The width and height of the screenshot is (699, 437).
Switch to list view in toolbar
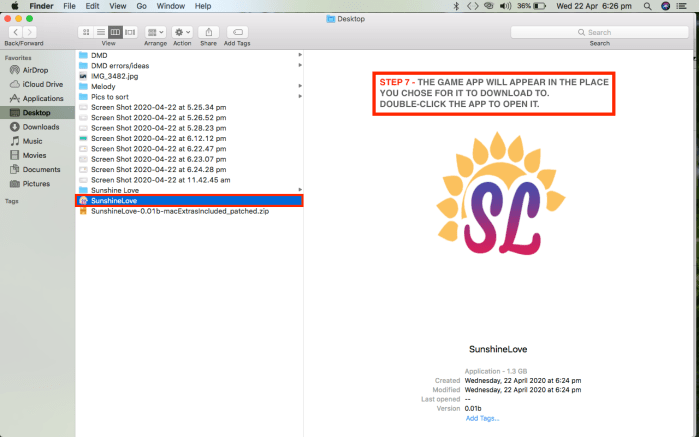pyautogui.click(x=99, y=32)
